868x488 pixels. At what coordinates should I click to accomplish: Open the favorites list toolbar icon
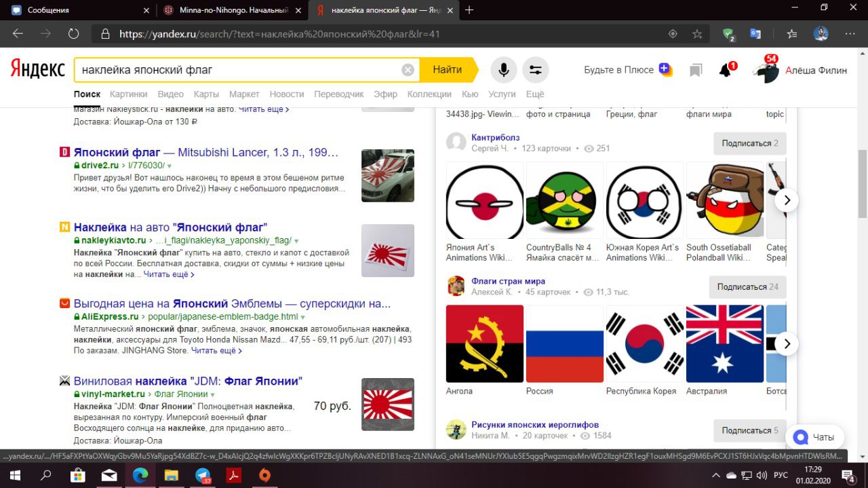pos(792,33)
